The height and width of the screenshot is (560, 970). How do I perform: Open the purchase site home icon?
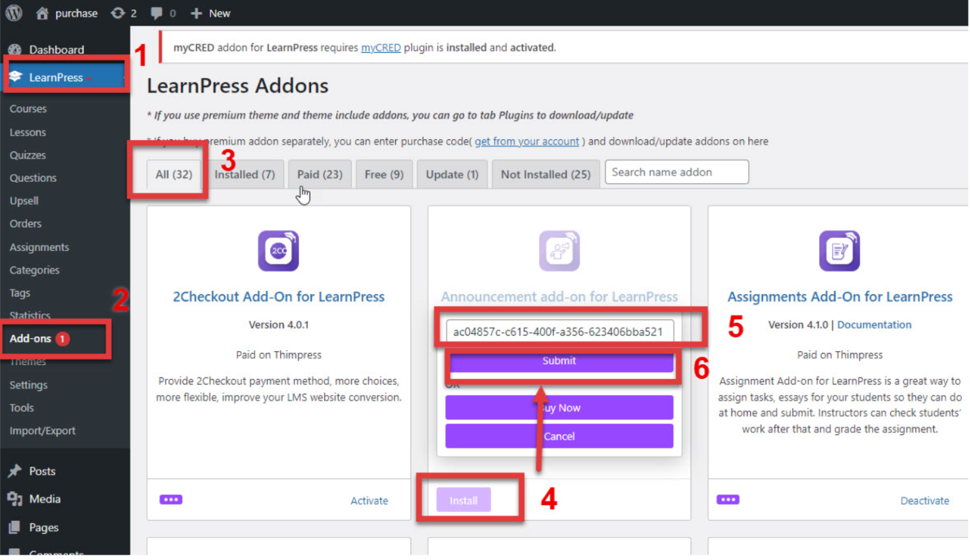pyautogui.click(x=43, y=13)
